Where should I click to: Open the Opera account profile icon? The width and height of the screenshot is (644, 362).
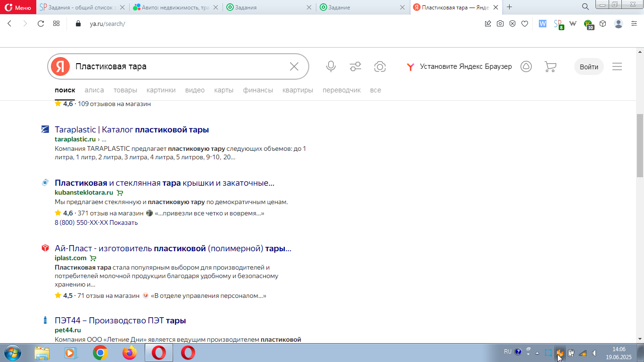click(x=619, y=24)
